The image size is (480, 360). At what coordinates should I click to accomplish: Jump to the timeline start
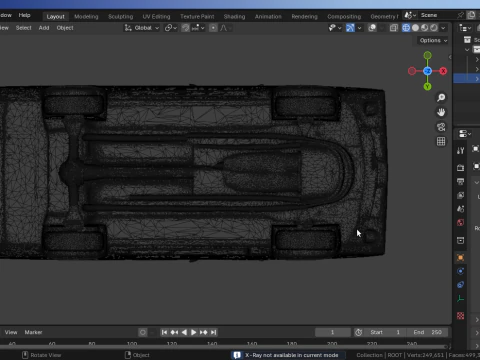(164, 332)
